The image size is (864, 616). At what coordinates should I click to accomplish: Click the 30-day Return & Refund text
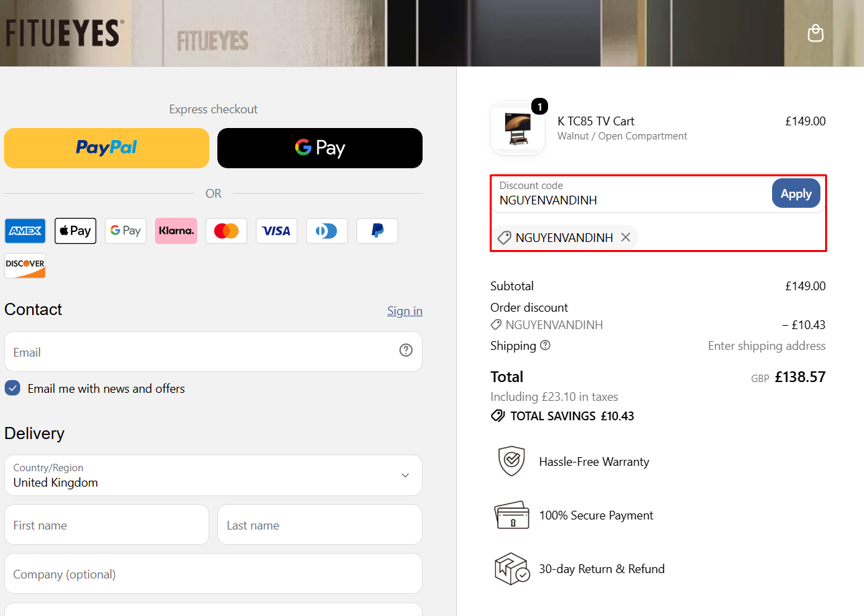[602, 569]
